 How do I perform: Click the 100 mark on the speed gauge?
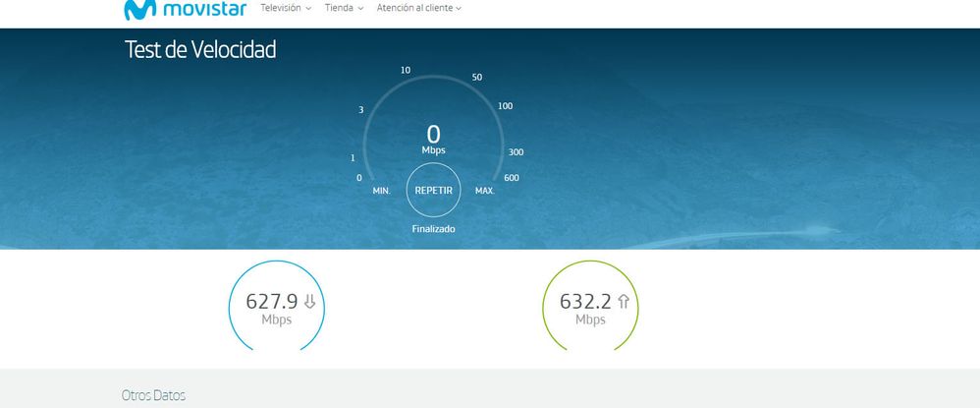(x=505, y=106)
